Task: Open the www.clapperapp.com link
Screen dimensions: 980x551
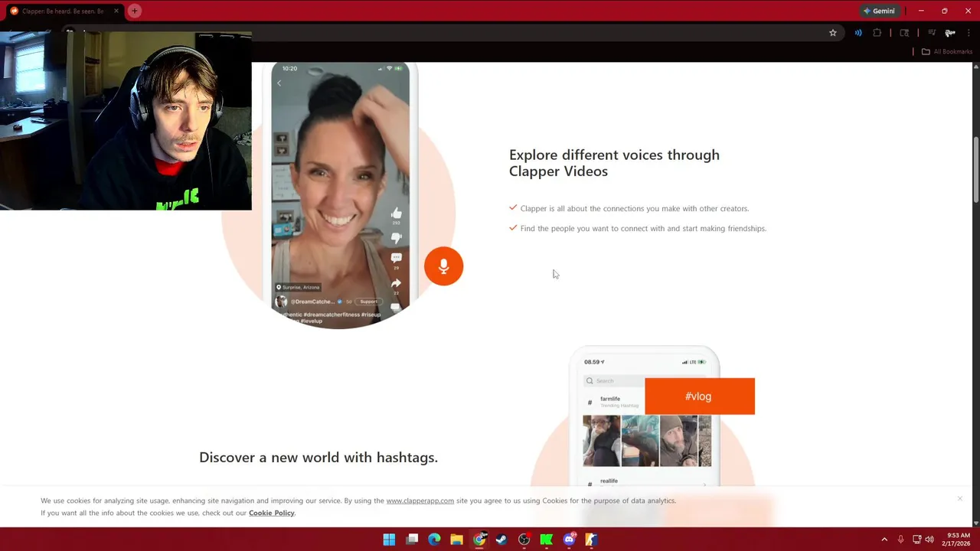Action: pyautogui.click(x=420, y=500)
